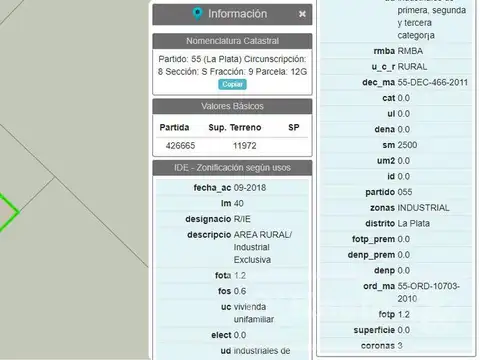Select the elect value 0.0
The image size is (480, 360).
tap(240, 335)
